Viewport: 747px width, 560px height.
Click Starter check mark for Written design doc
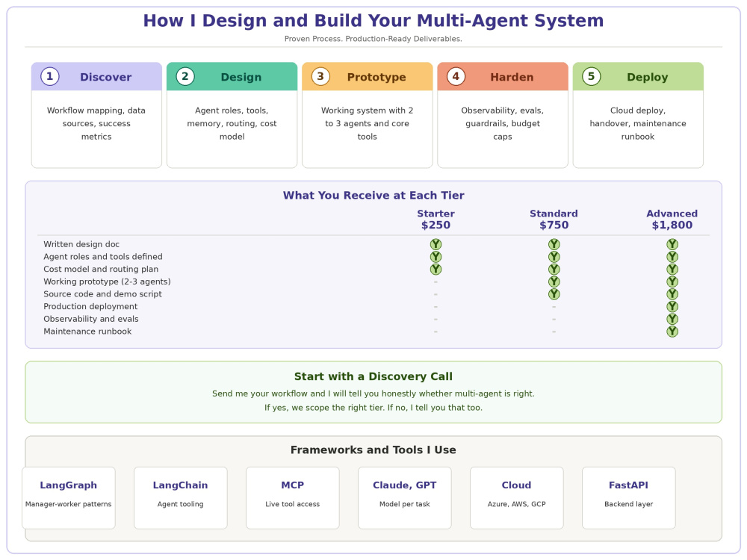[436, 244]
